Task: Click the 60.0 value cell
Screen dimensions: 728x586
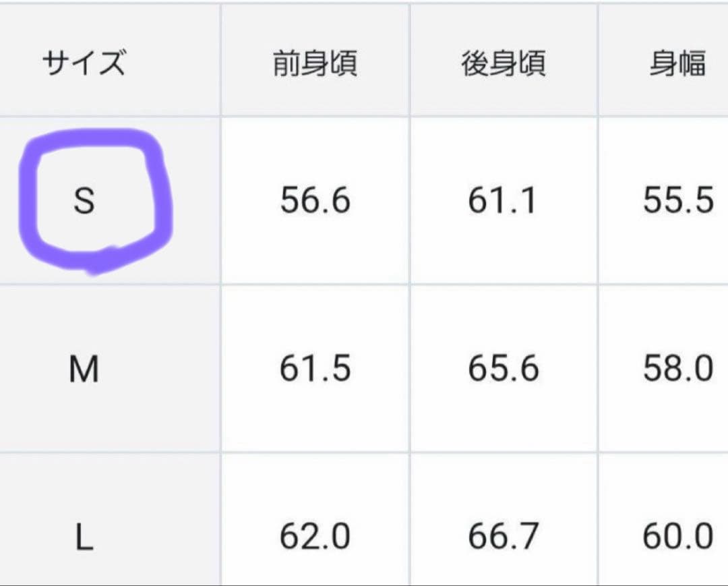Action: click(x=677, y=537)
